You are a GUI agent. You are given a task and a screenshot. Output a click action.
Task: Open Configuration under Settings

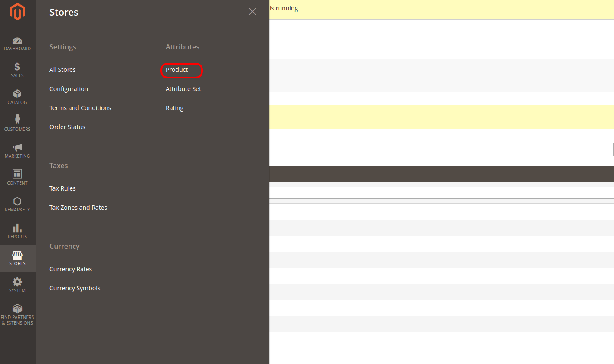pyautogui.click(x=69, y=89)
